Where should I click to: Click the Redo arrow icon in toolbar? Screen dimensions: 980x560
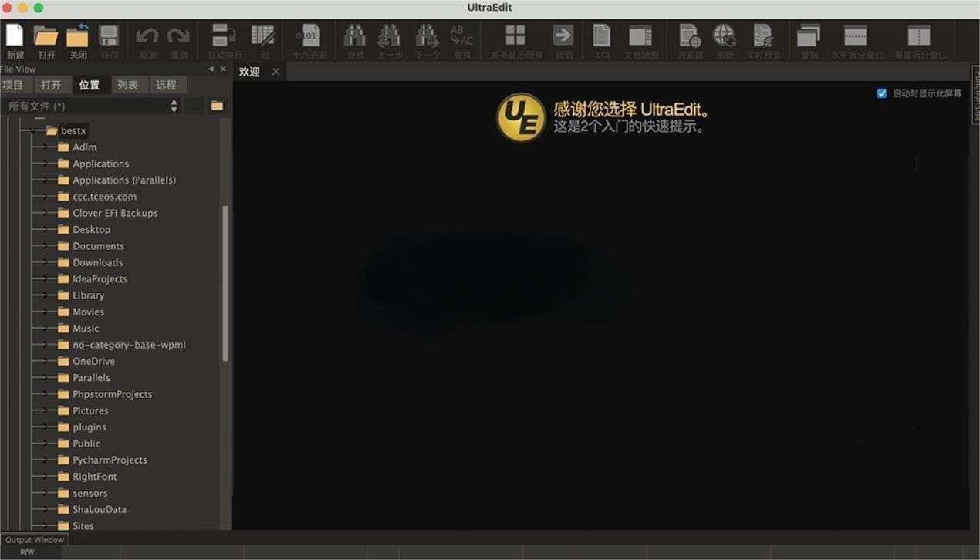(179, 35)
